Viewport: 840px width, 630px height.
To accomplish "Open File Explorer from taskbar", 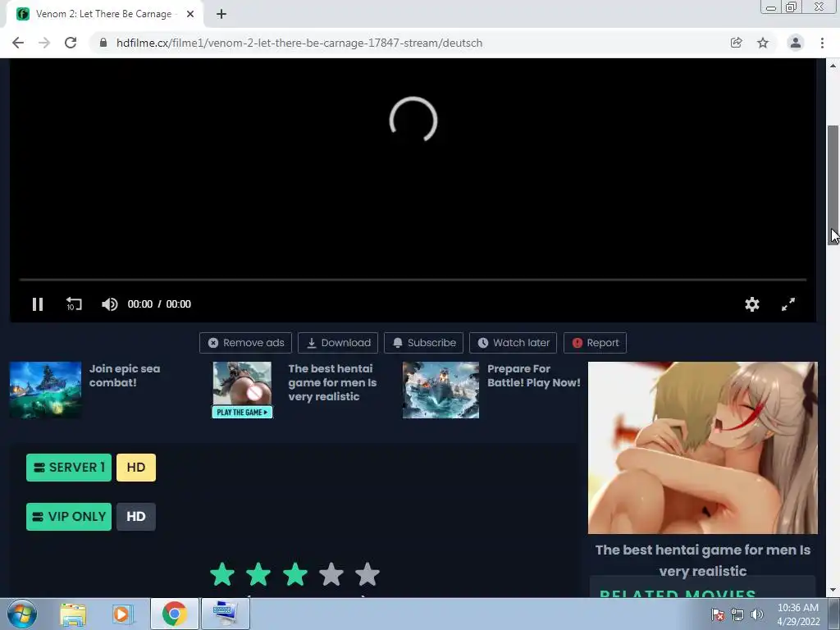I will [73, 614].
